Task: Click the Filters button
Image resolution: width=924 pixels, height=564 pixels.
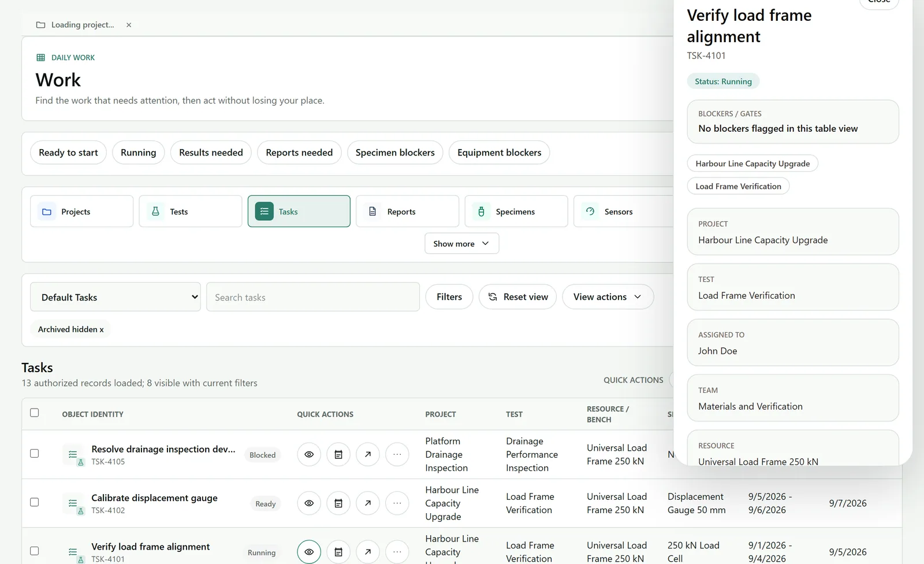Action: tap(449, 296)
